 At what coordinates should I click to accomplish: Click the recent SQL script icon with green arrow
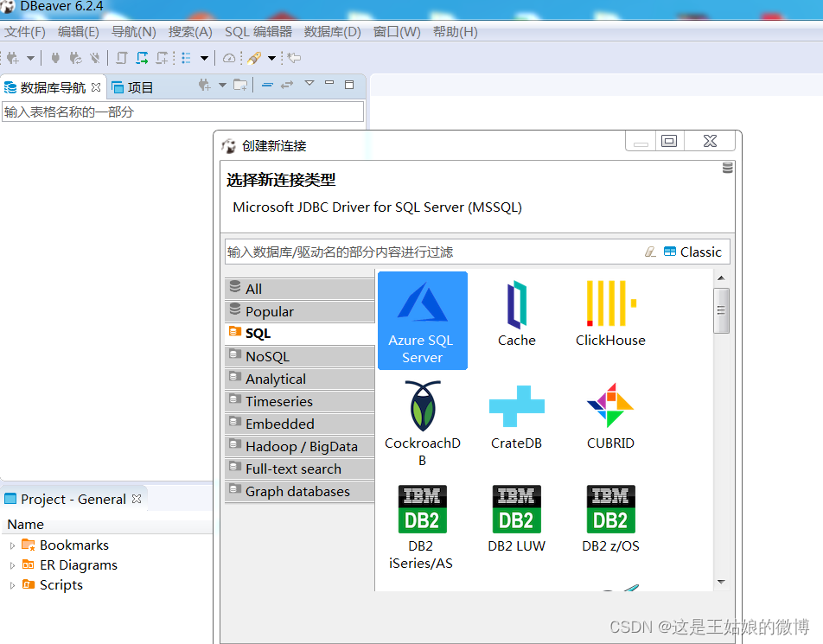click(x=143, y=58)
